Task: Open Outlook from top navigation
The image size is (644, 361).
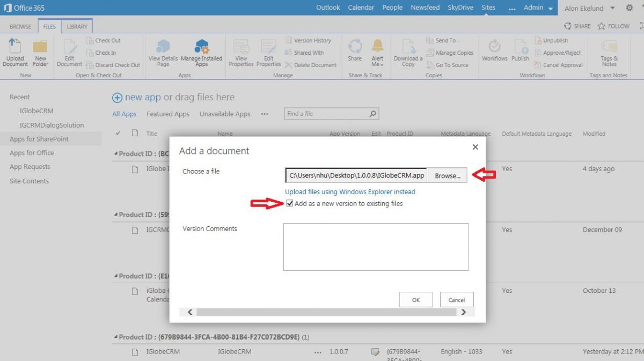Action: click(328, 8)
